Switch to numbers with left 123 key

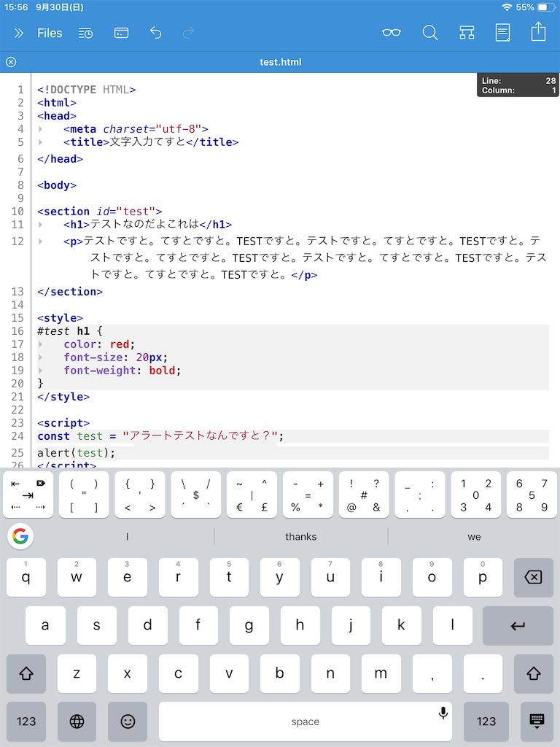coord(26,721)
